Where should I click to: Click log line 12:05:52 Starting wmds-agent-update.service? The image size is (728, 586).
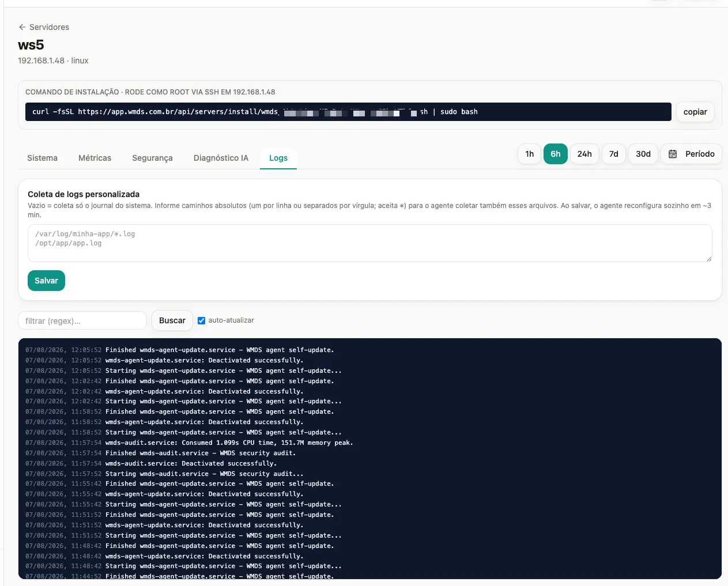click(183, 370)
